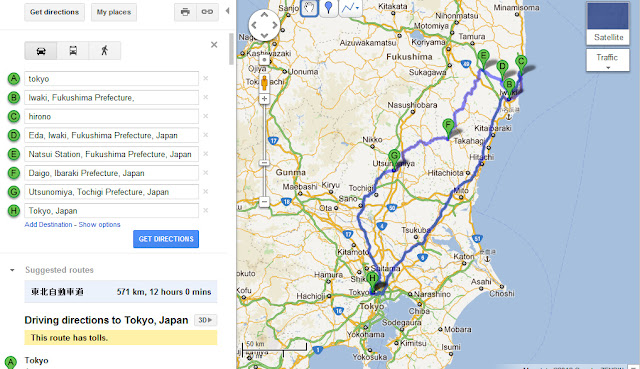Viewport: 640px width, 369px height.
Task: Zoom out with minus button
Action: (264, 202)
